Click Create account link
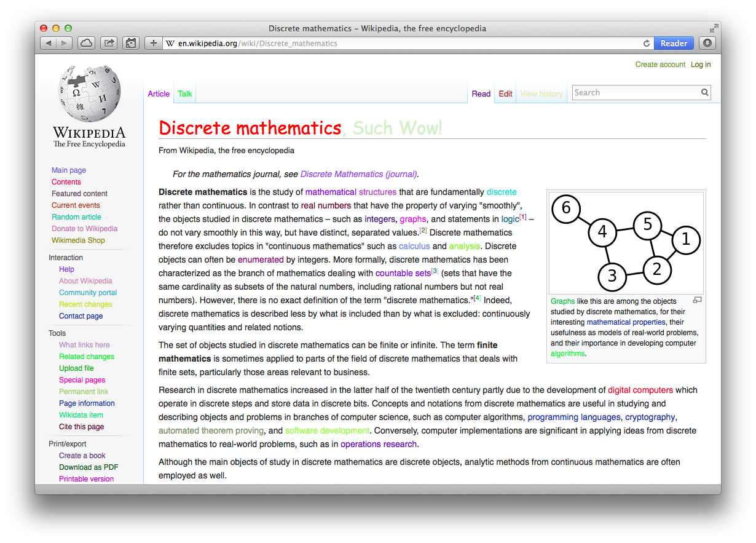Viewport: 756px width, 543px height. [x=660, y=65]
